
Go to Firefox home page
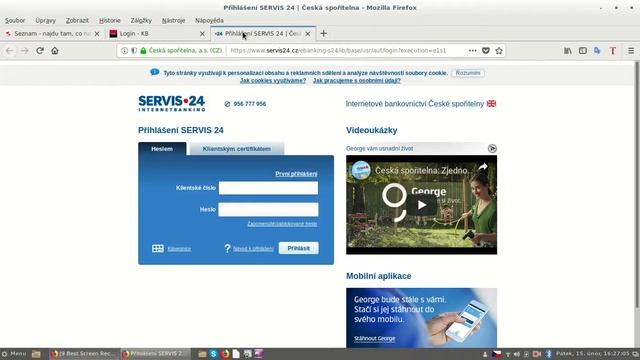55,51
